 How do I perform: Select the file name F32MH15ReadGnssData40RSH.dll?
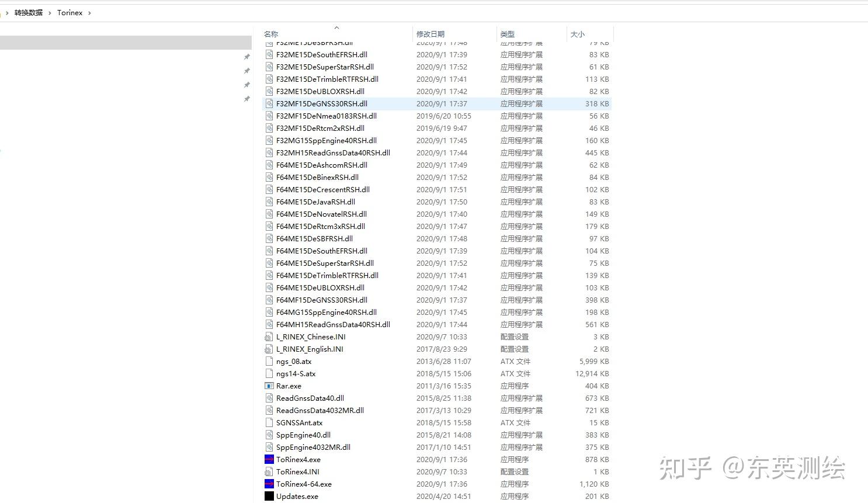click(x=333, y=152)
